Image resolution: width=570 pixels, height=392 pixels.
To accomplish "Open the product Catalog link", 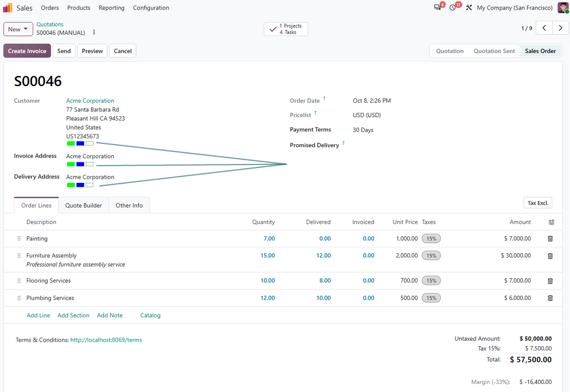I will pos(150,315).
